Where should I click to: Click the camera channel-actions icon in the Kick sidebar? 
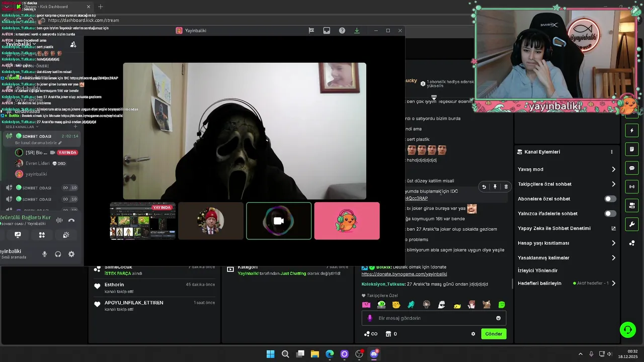(x=632, y=206)
